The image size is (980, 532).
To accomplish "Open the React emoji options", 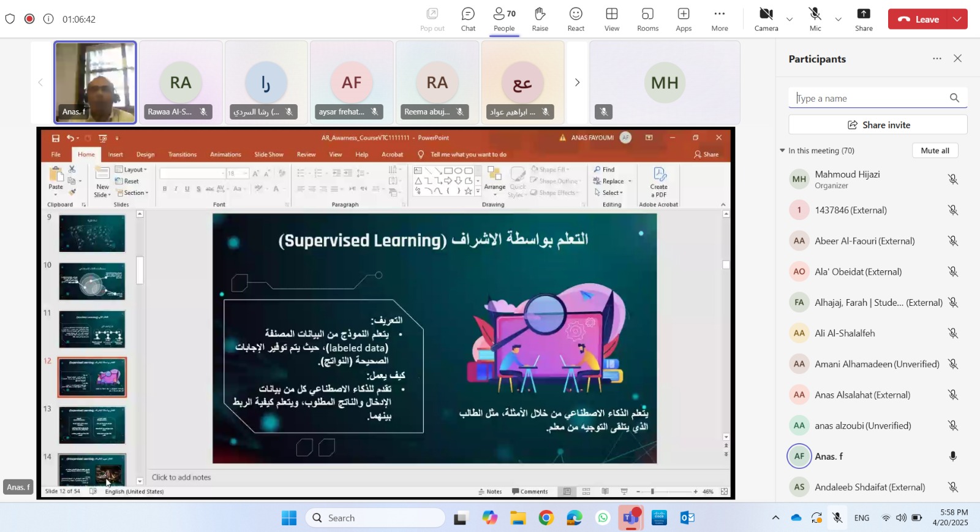I will (576, 19).
